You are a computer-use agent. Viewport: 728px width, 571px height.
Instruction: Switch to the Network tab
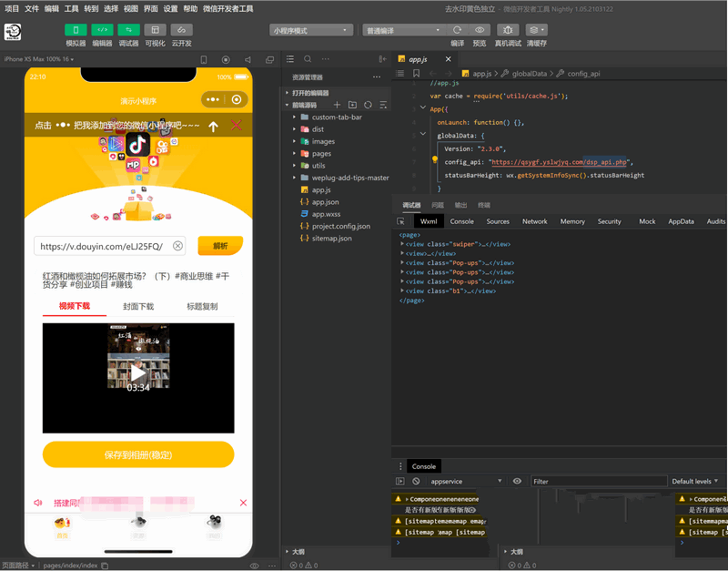point(534,221)
